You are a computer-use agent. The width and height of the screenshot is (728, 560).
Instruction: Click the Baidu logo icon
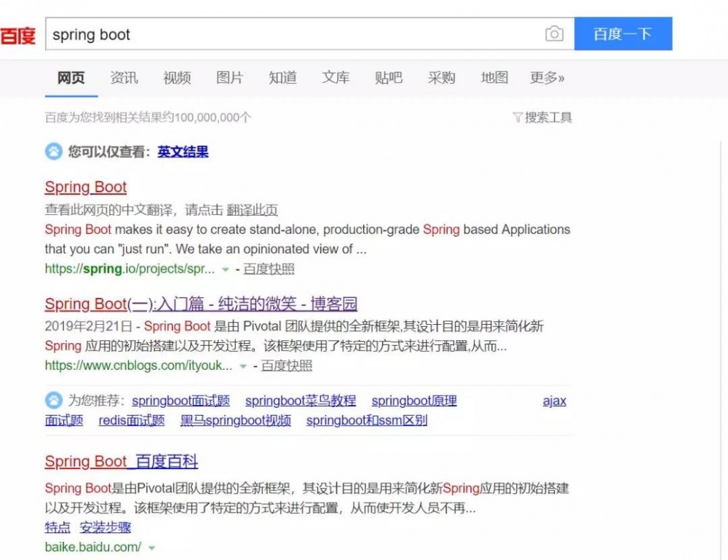coord(18,33)
